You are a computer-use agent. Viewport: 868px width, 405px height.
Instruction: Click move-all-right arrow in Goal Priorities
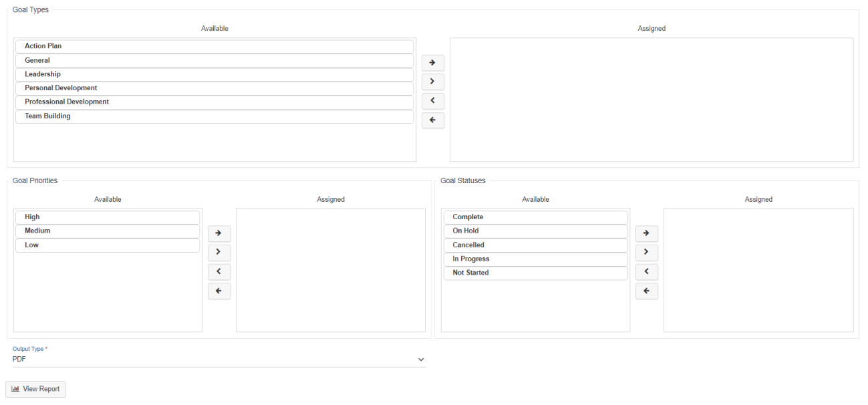click(219, 233)
